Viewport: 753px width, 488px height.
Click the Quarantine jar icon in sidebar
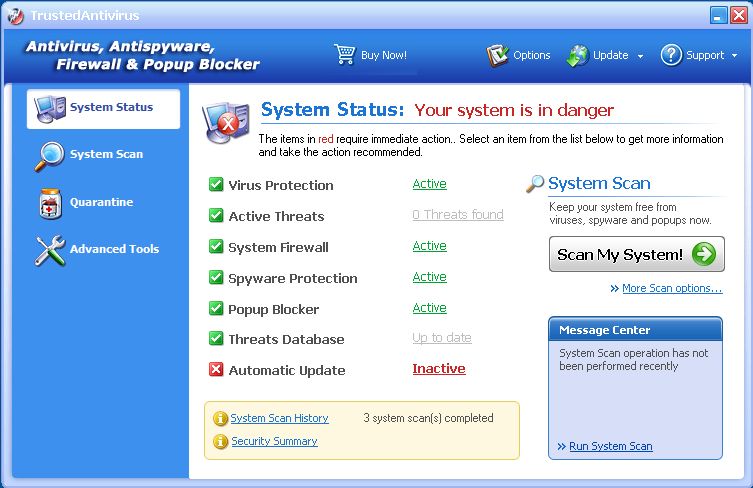(50, 203)
